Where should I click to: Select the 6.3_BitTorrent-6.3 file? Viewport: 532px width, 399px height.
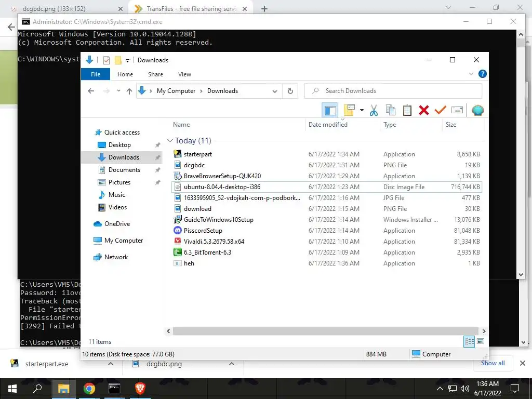point(326,252)
